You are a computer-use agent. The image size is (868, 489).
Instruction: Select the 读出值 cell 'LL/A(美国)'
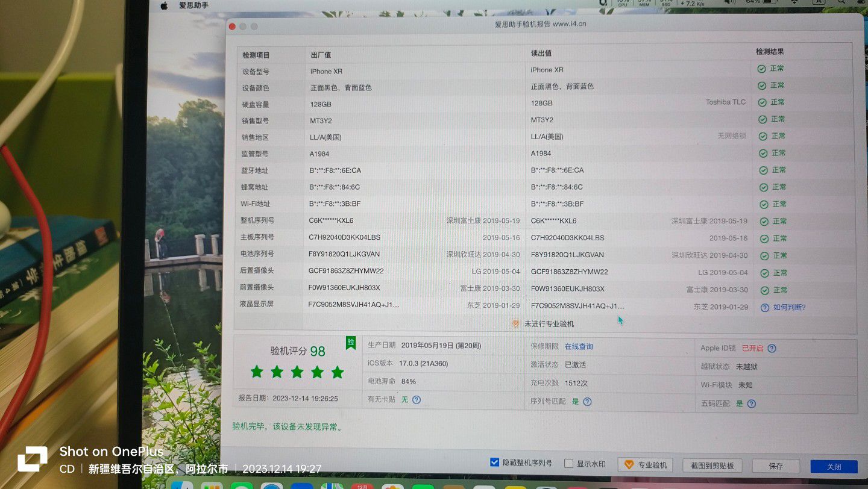click(547, 137)
